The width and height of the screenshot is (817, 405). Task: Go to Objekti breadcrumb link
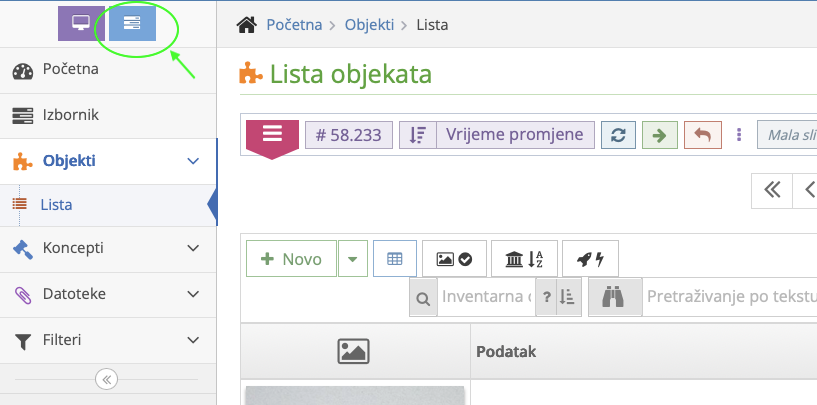point(369,24)
